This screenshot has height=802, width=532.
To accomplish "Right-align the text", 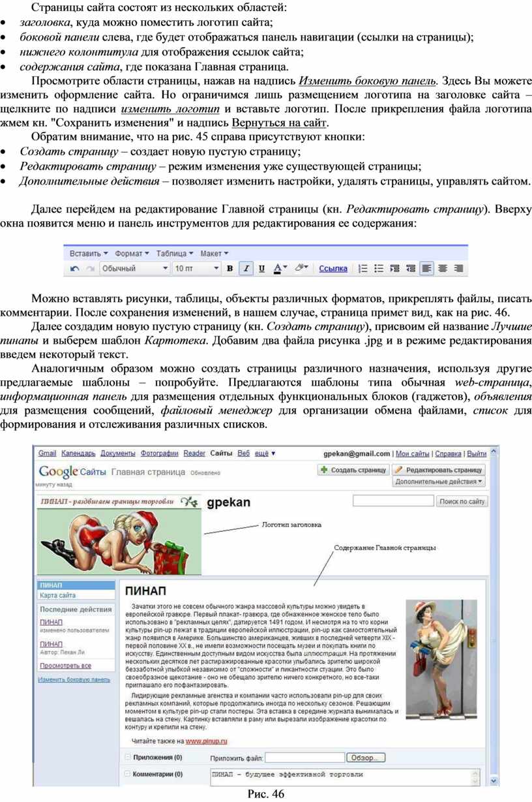I will coord(458,268).
